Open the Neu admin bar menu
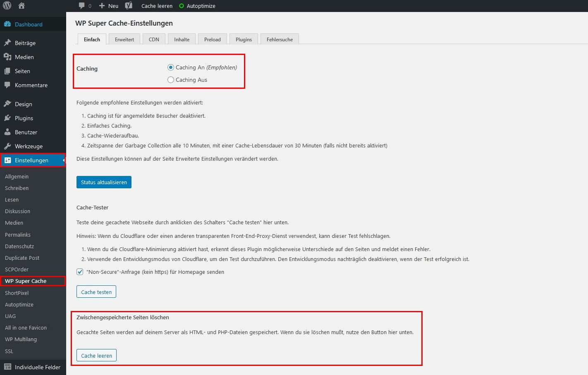The height and width of the screenshot is (375, 588). coord(113,6)
